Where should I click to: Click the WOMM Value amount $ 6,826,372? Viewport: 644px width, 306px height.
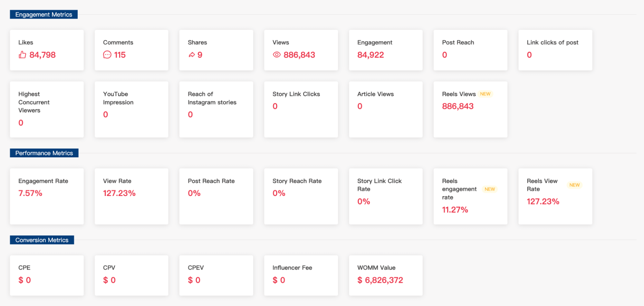pos(380,280)
